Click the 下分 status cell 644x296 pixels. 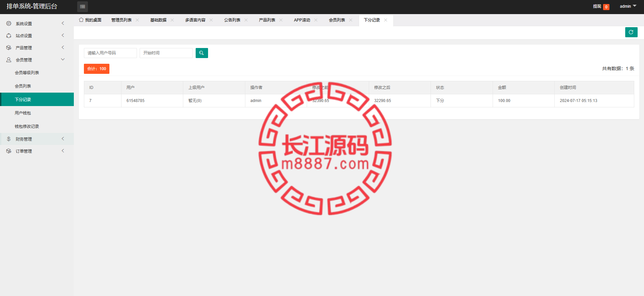462,101
